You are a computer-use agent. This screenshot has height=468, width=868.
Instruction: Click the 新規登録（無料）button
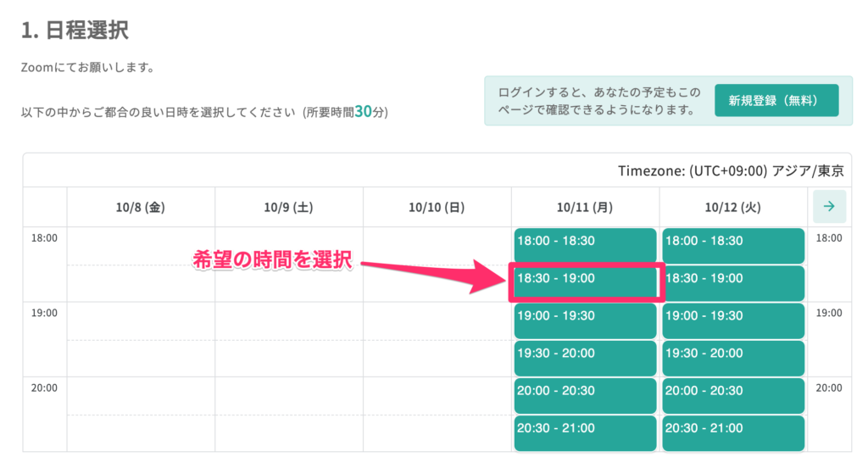click(776, 100)
